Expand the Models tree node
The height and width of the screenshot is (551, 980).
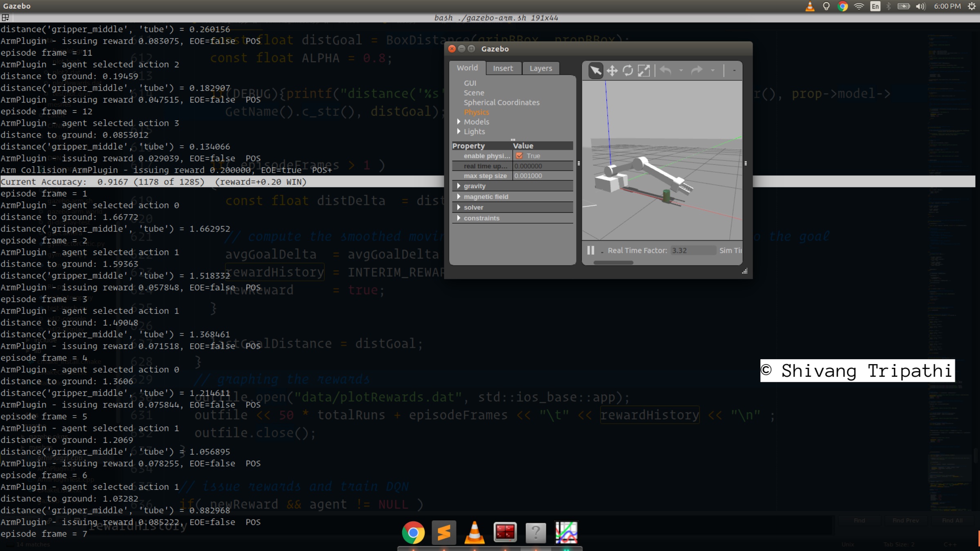[x=459, y=122]
